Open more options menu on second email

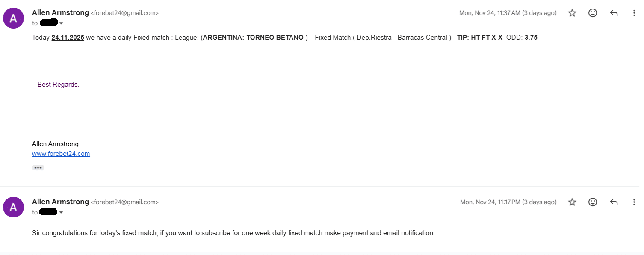(634, 202)
